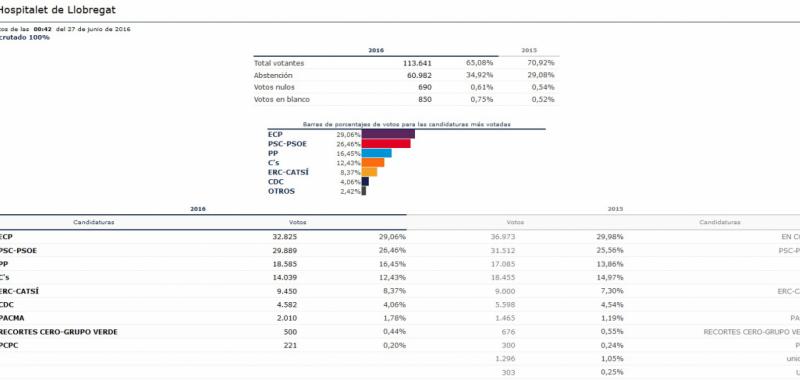The image size is (800, 380).
Task: Click the Votos column header for 2016
Action: pyautogui.click(x=297, y=222)
